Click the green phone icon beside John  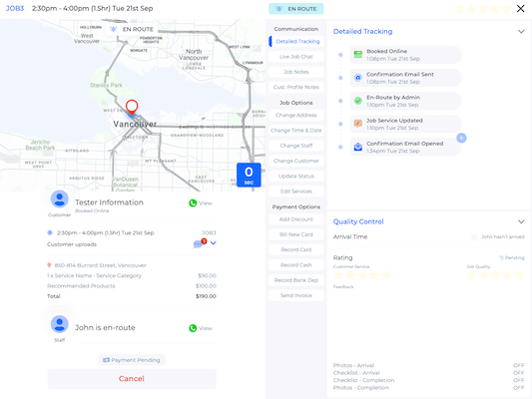point(193,328)
